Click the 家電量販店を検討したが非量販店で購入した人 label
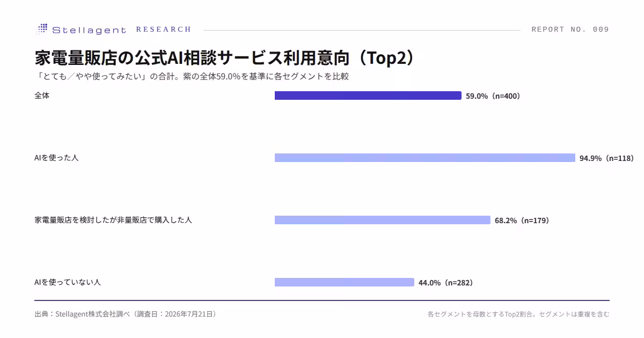Viewport: 644px width, 338px height. 113,220
